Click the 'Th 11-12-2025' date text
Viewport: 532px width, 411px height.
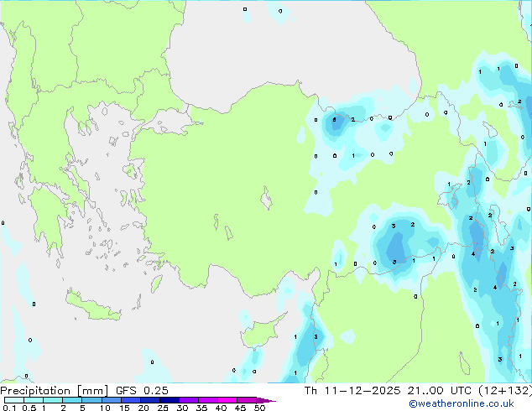[352, 391]
